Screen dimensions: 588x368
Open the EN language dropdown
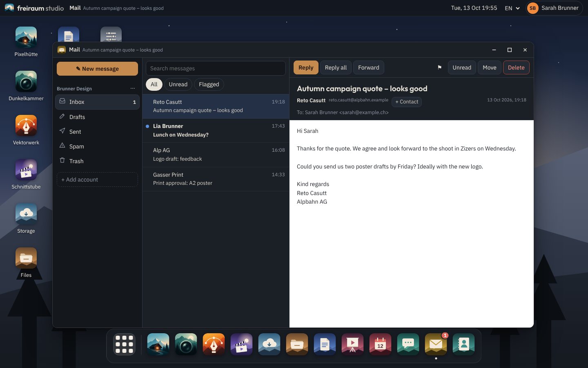[512, 8]
